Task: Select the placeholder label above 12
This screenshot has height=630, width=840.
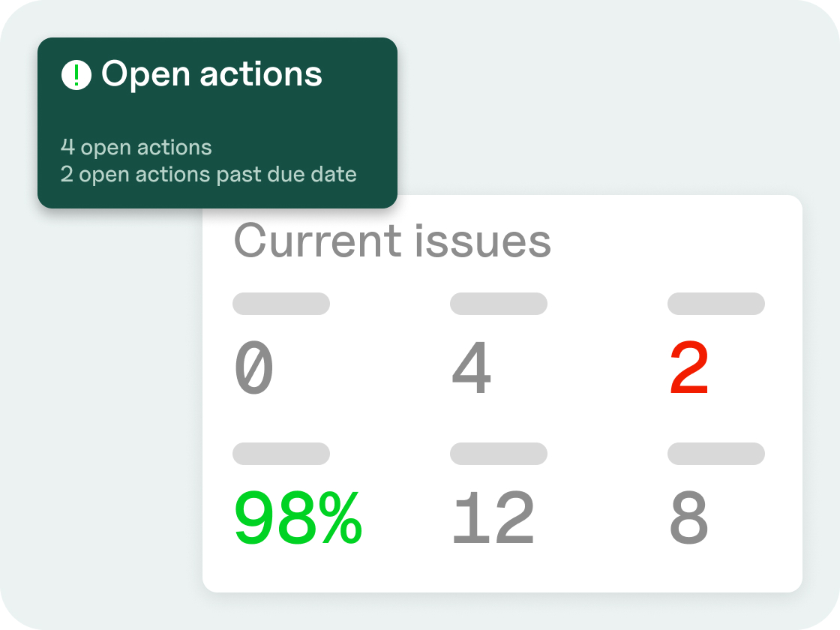Action: [499, 454]
